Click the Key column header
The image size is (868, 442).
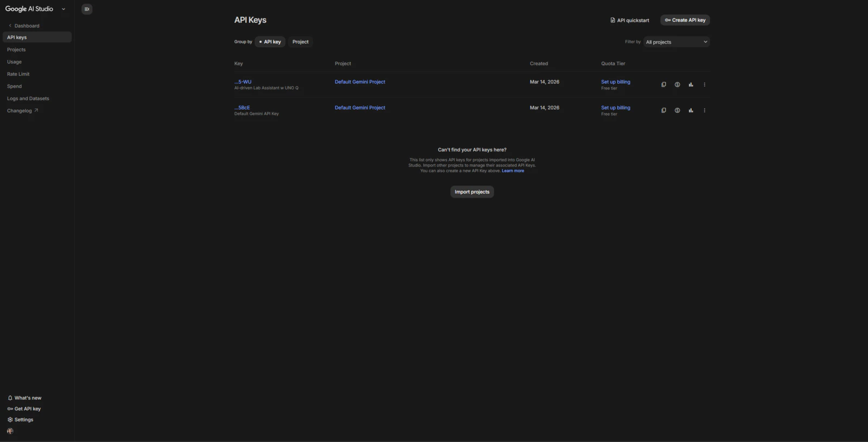pyautogui.click(x=239, y=63)
